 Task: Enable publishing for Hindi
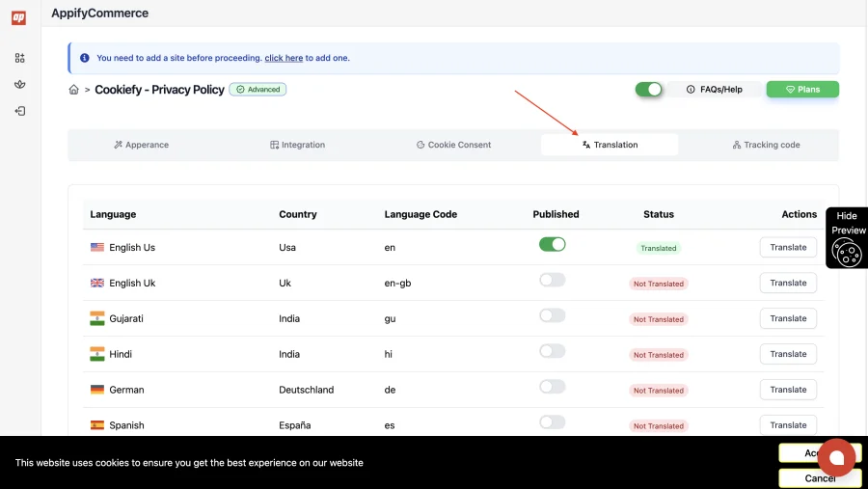tap(552, 350)
